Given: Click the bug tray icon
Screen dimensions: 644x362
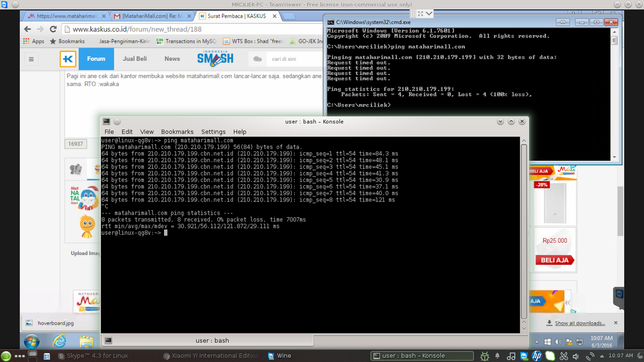Looking at the screenshot, I should tap(485, 356).
